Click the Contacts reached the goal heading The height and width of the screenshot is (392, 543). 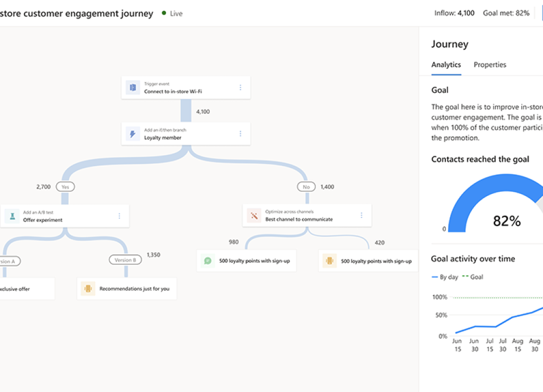(x=480, y=159)
